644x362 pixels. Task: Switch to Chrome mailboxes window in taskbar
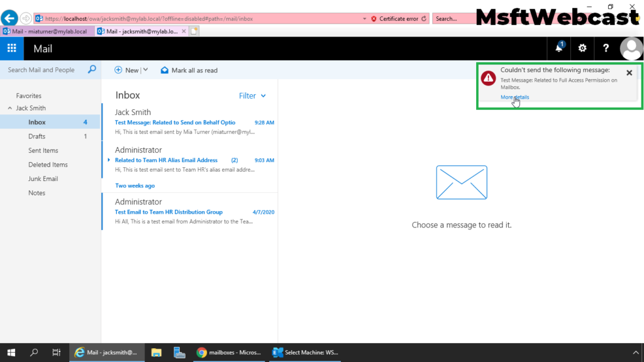229,353
